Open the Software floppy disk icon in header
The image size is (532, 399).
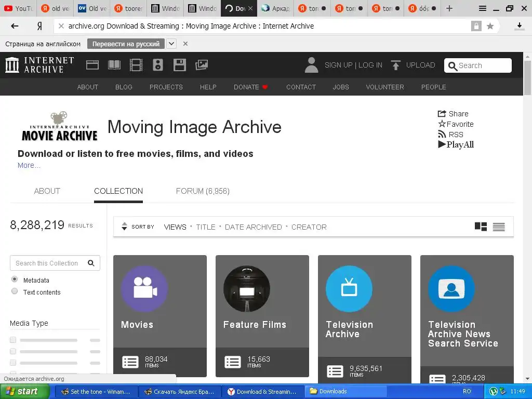point(179,65)
